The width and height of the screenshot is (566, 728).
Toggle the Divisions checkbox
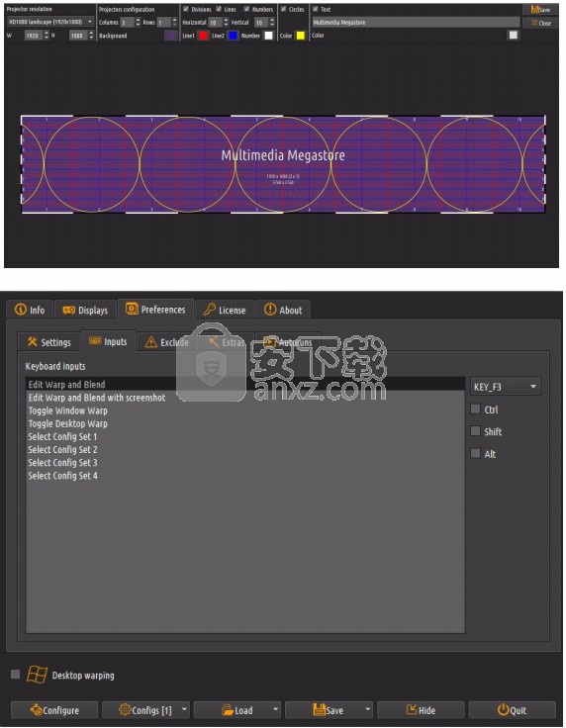click(186, 9)
